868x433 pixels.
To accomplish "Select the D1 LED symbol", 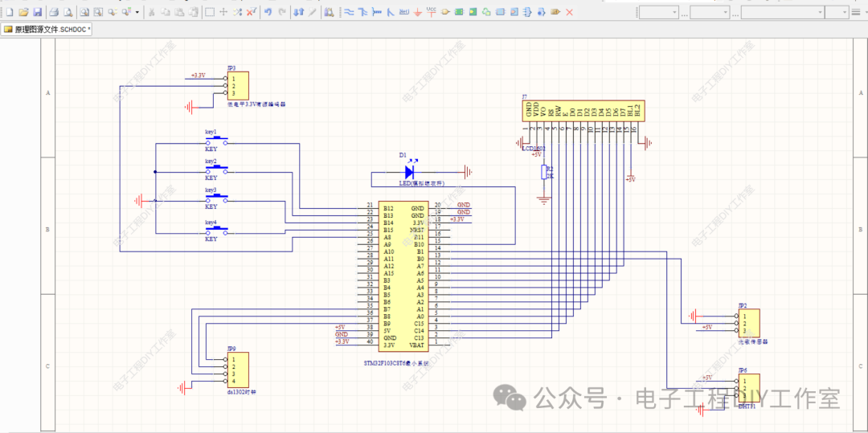I will pyautogui.click(x=410, y=171).
